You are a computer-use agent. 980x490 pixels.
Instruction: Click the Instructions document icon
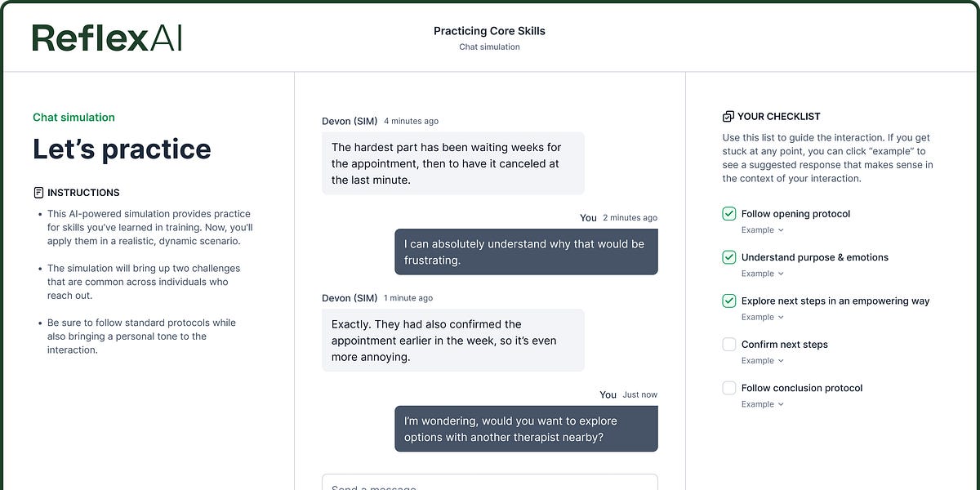pyautogui.click(x=38, y=193)
